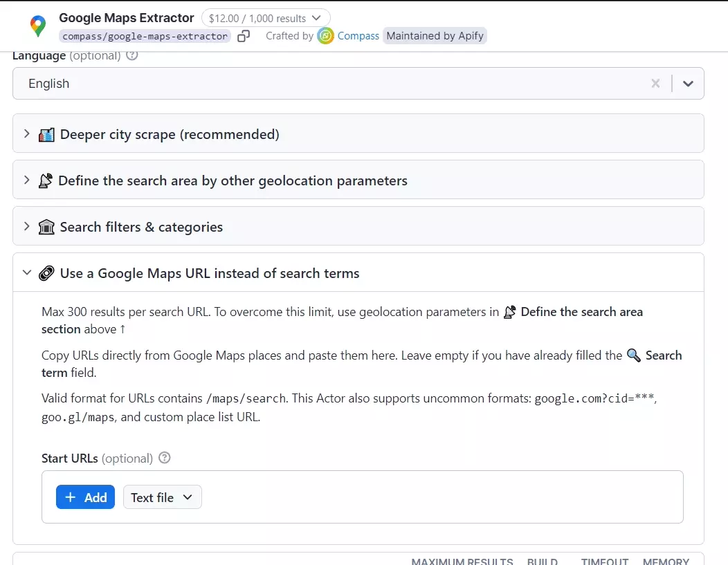Select the MEMORY tab
The height and width of the screenshot is (565, 728).
[666, 562]
